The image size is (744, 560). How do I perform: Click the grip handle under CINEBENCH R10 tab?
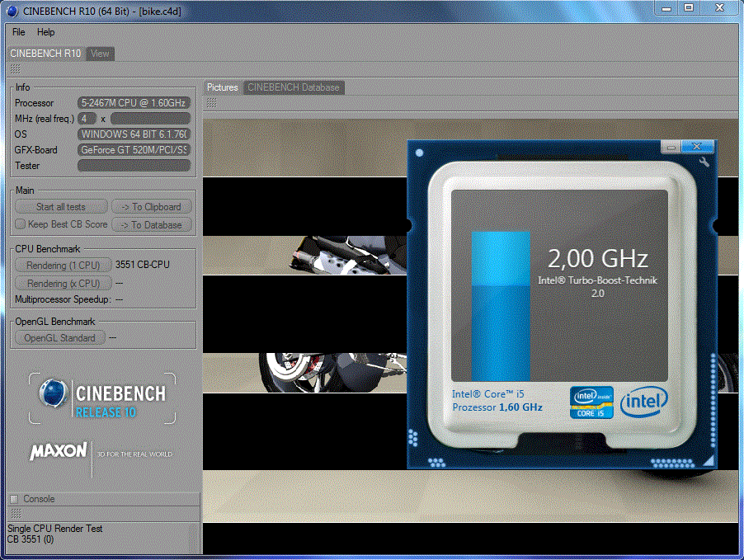pyautogui.click(x=15, y=68)
